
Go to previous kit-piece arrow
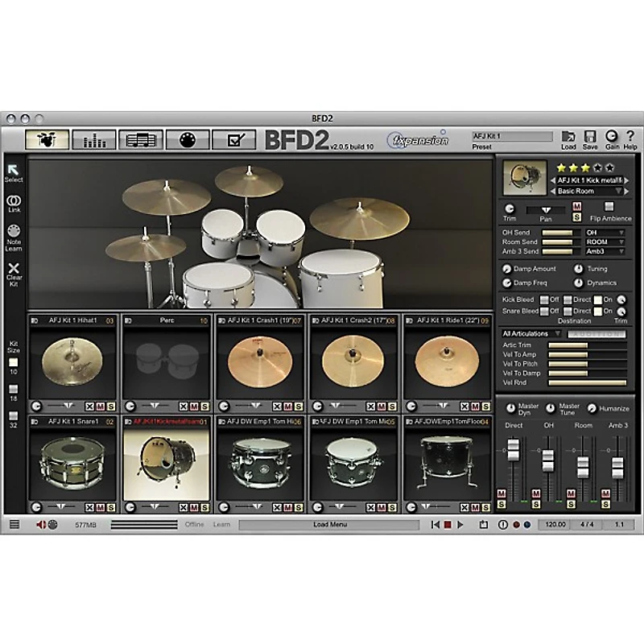[553, 180]
